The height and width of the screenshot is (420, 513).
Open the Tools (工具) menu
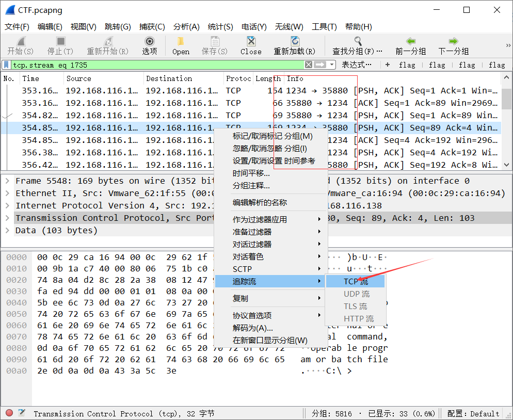pos(324,27)
